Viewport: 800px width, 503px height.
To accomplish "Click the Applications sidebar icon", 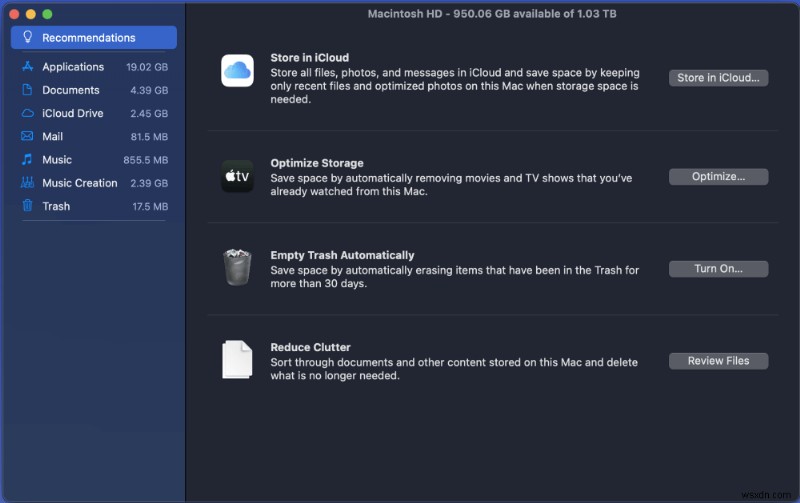I will click(x=28, y=66).
